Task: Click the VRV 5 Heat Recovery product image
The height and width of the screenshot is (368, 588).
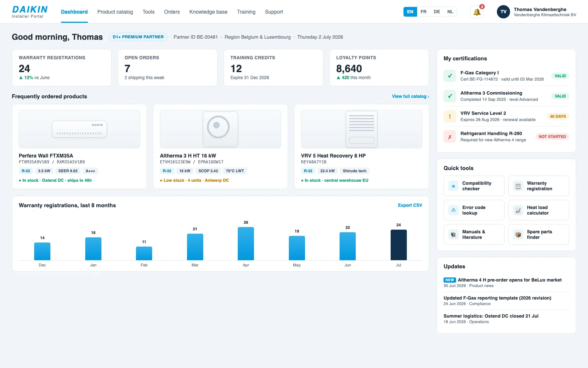Action: click(362, 129)
